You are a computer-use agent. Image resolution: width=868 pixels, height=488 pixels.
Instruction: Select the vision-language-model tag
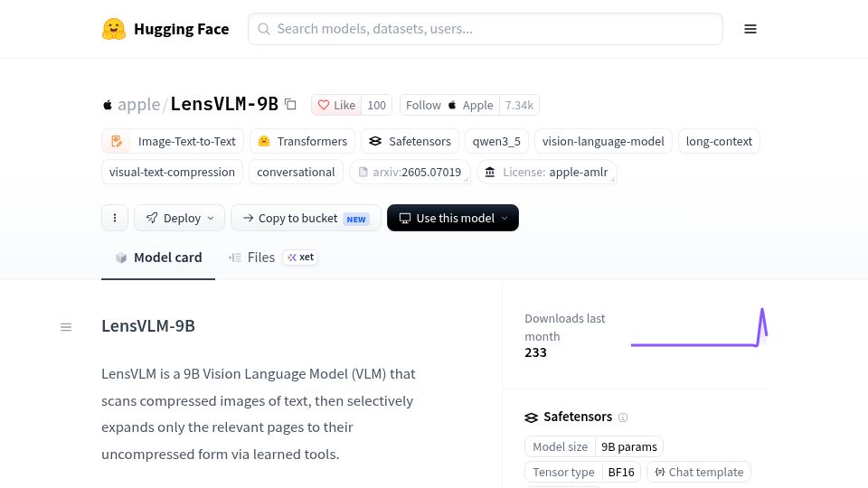[603, 141]
